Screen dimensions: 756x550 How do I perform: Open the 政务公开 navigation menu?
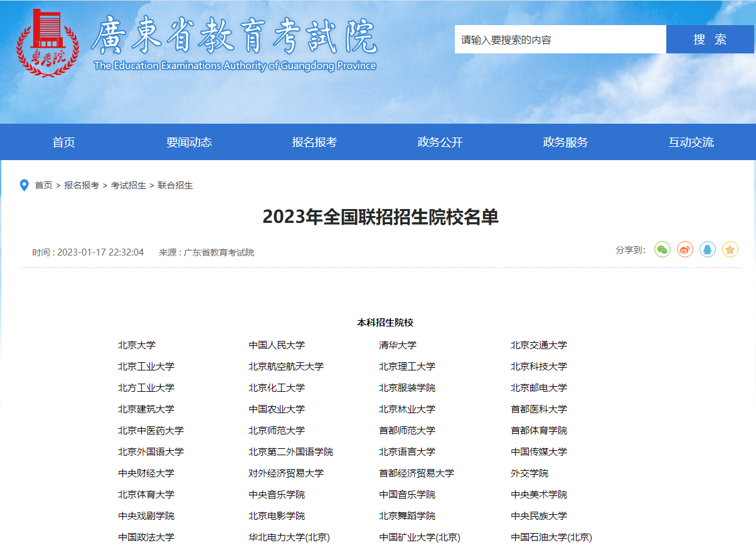pyautogui.click(x=440, y=143)
